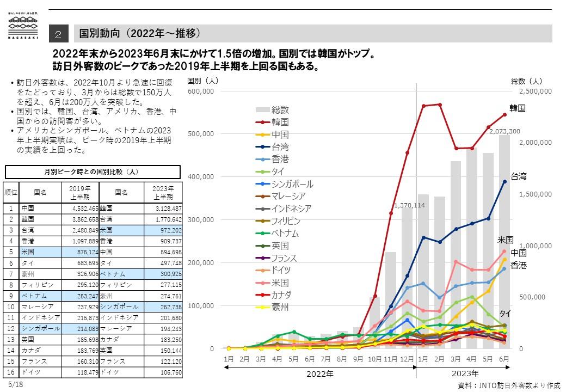Image resolution: width=566 pixels, height=392 pixels.
Task: Select the highlighted value "875,124"
Action: pos(88,252)
